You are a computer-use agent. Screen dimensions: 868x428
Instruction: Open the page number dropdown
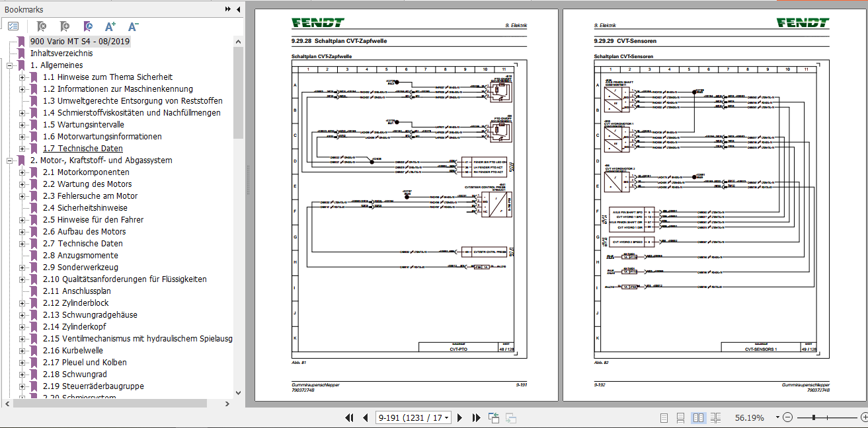tap(448, 418)
